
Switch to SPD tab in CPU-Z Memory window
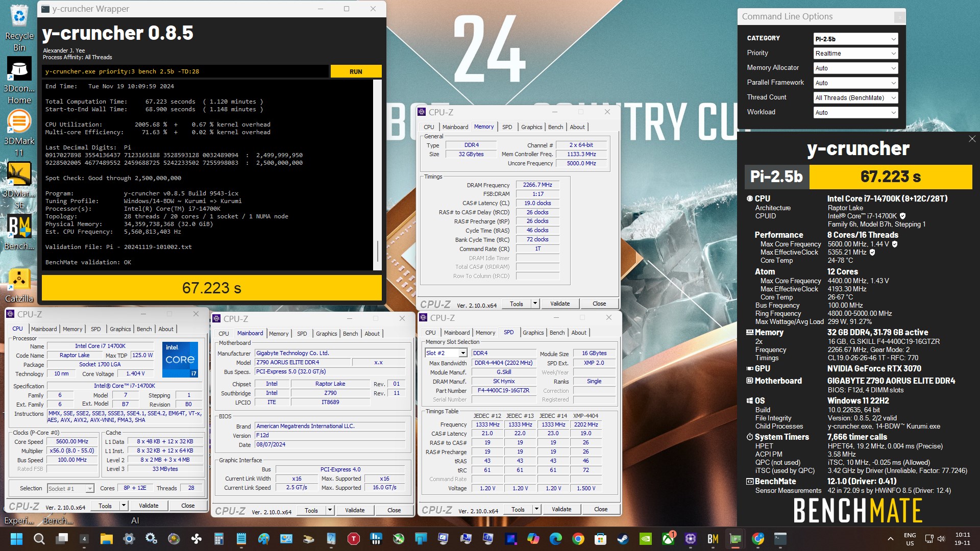click(x=507, y=127)
